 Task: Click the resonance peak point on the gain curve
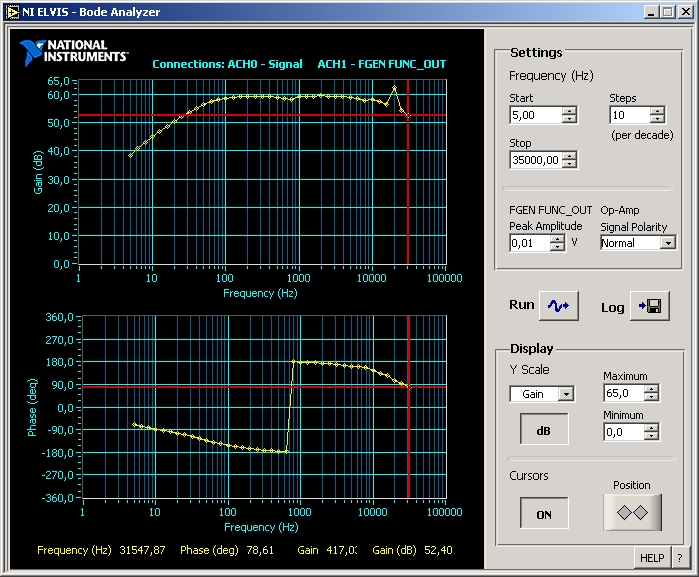[x=394, y=88]
